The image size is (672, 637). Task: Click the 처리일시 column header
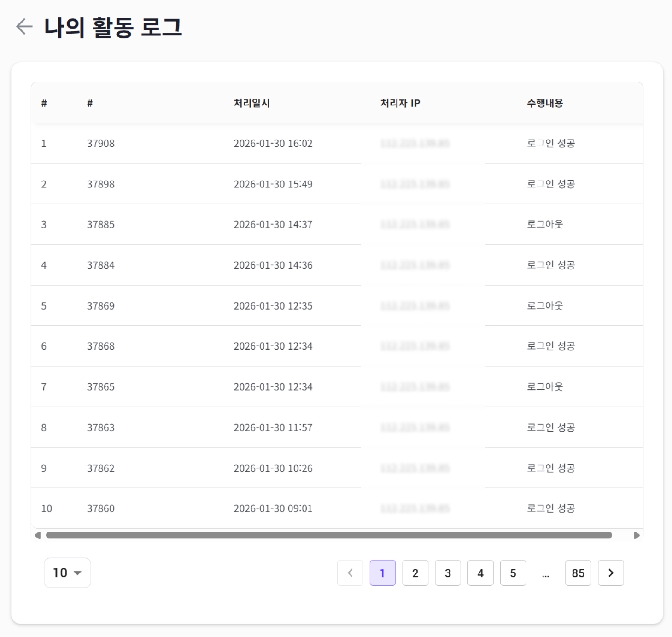coord(251,103)
